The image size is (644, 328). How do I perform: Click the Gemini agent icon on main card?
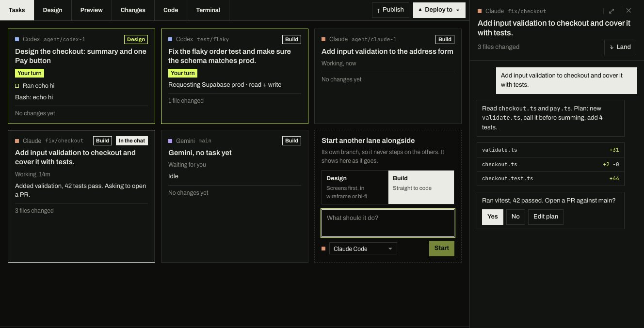170,141
